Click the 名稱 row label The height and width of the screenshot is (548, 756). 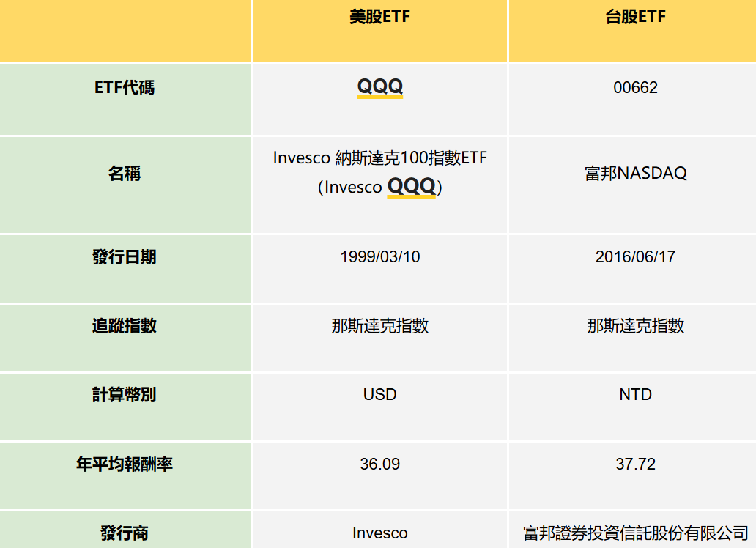click(x=125, y=173)
